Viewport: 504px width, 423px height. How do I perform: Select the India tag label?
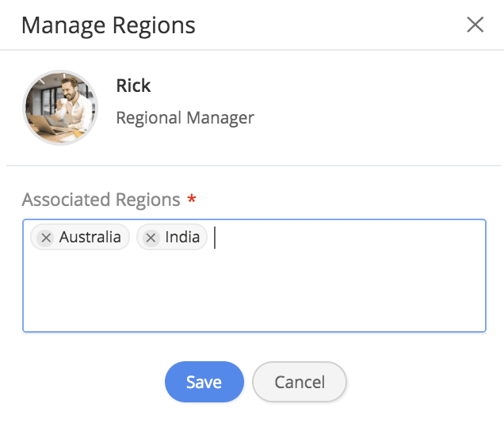(182, 238)
